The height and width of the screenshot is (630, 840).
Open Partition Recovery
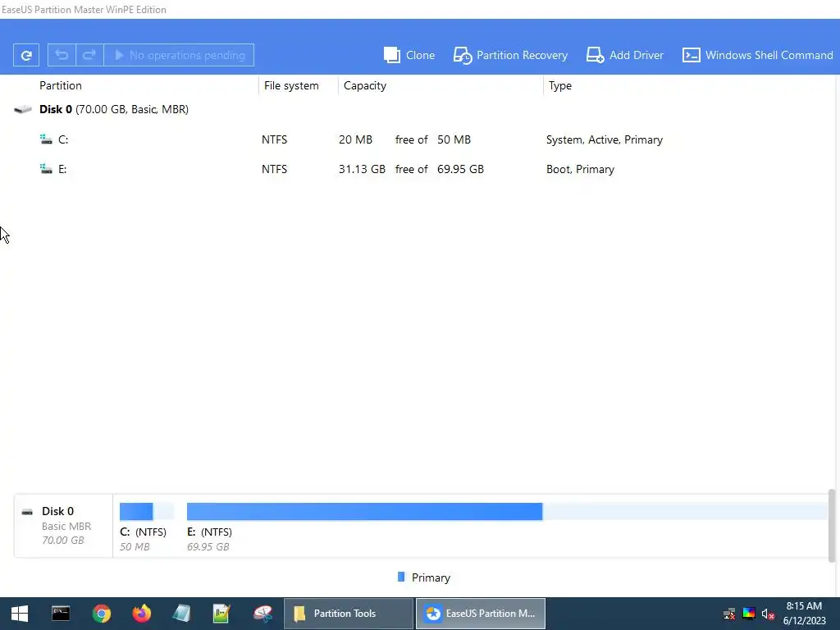[x=510, y=55]
